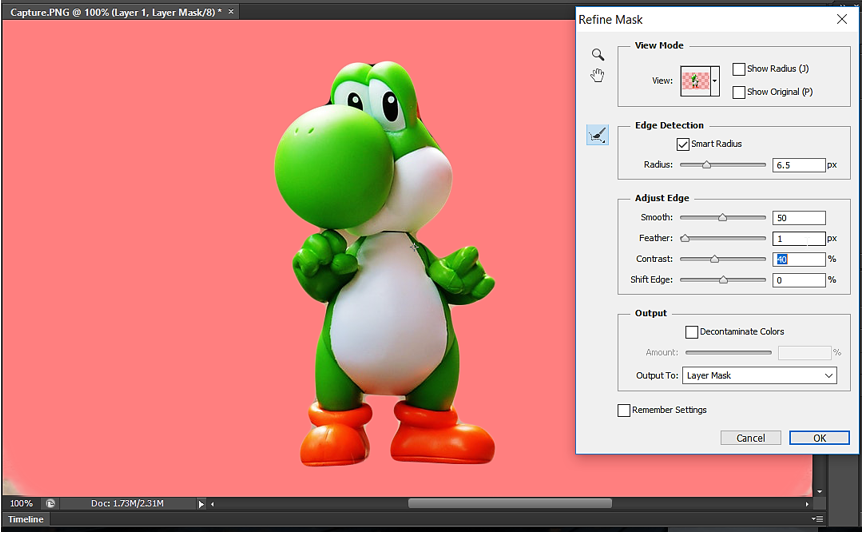Click the status bar document info icon

tap(50, 503)
